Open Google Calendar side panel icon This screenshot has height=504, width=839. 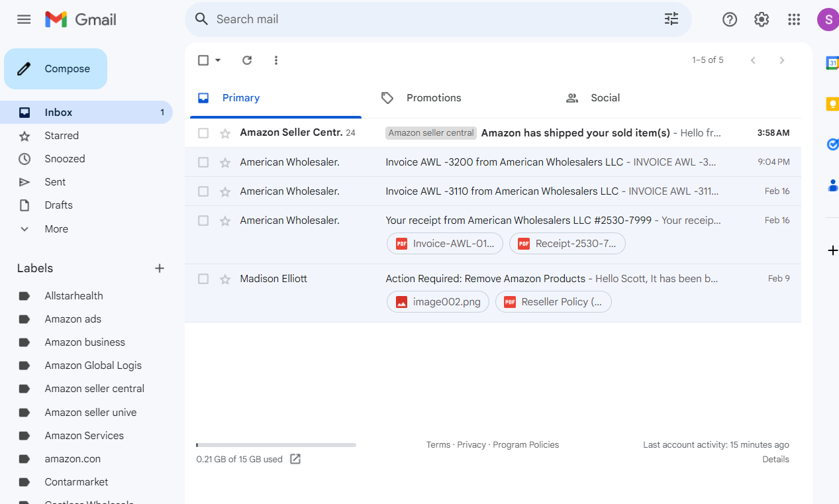(x=832, y=63)
